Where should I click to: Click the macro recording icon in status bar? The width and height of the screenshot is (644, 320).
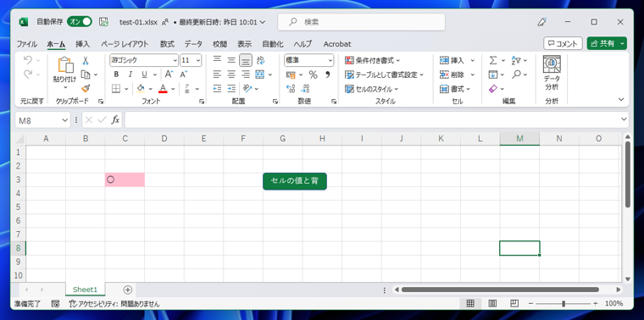[56, 304]
